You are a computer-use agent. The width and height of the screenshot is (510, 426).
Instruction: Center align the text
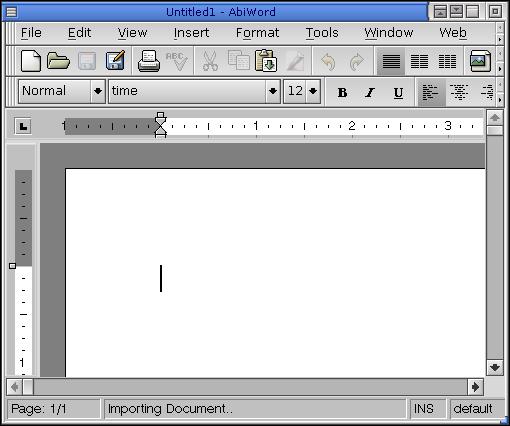[x=459, y=92]
